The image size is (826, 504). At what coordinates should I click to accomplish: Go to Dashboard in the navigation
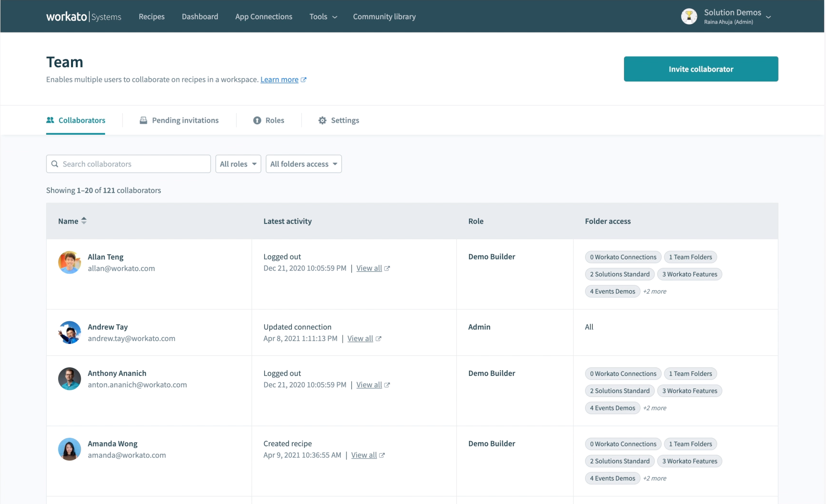(200, 16)
